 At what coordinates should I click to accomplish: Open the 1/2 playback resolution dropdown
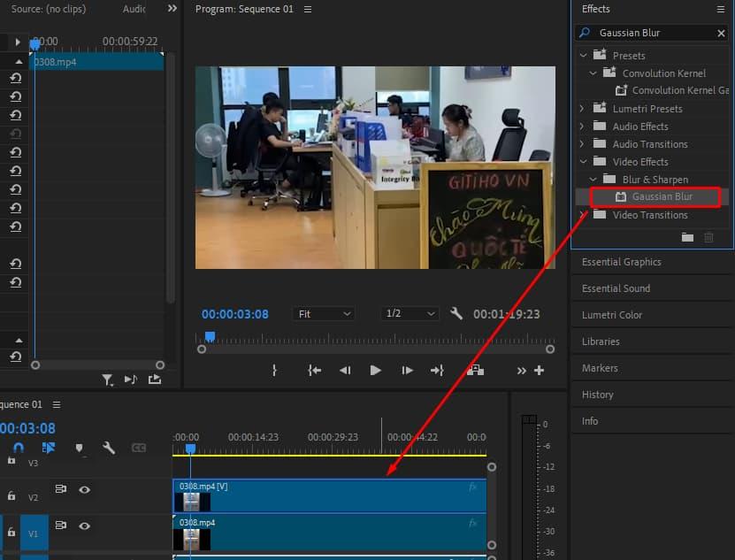pos(410,313)
